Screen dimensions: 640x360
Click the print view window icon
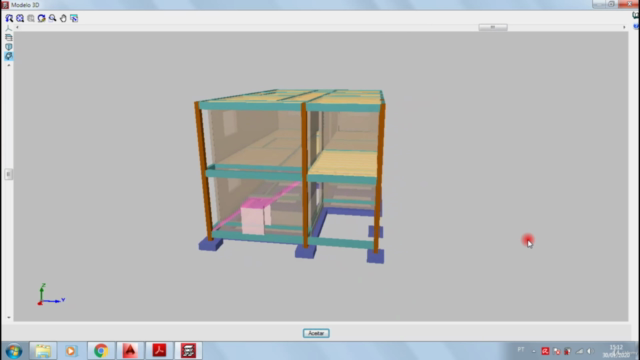point(74,18)
